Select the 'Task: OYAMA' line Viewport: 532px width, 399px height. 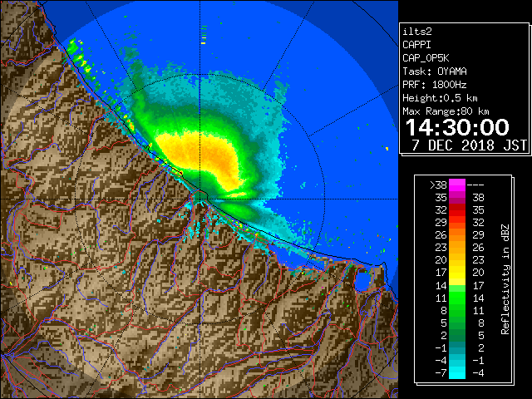[435, 71]
